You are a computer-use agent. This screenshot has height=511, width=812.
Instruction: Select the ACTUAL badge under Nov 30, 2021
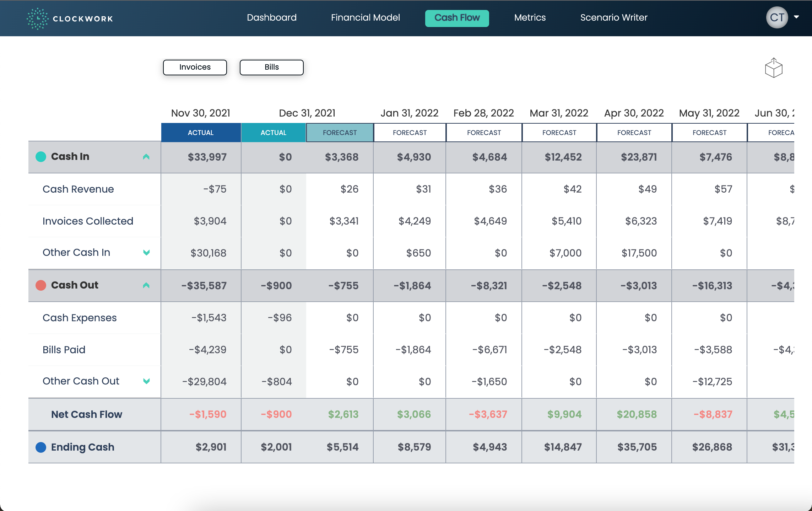(x=201, y=133)
